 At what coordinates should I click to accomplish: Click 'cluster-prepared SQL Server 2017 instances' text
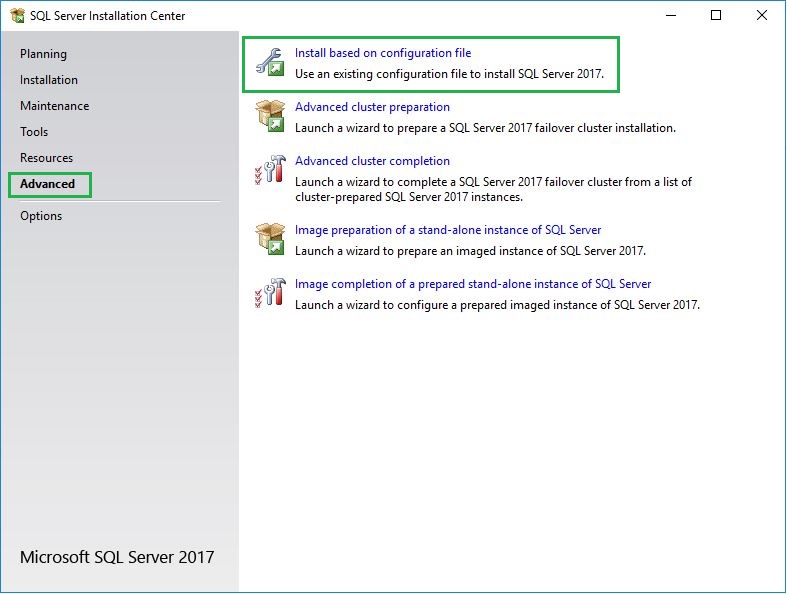409,197
